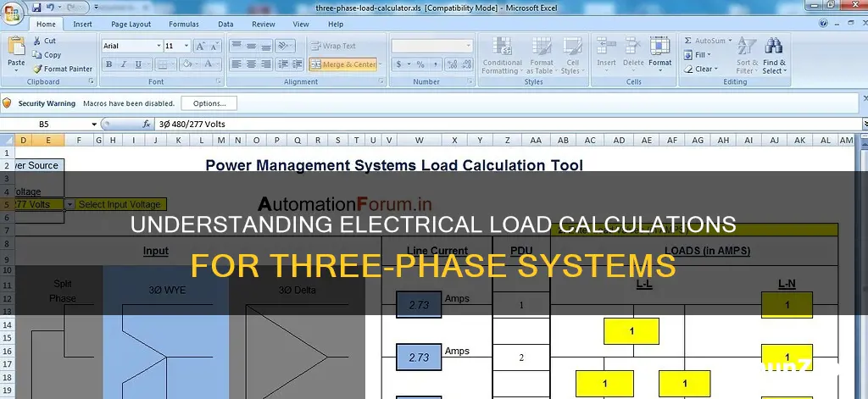Close the Security Warning message bar

(865, 98)
